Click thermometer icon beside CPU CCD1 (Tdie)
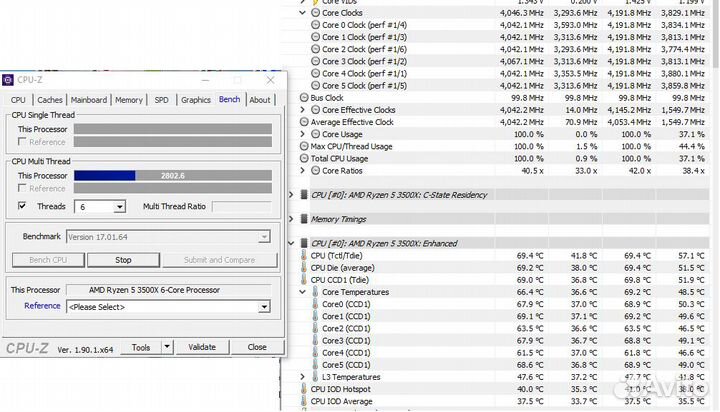The image size is (720, 412). [x=304, y=280]
